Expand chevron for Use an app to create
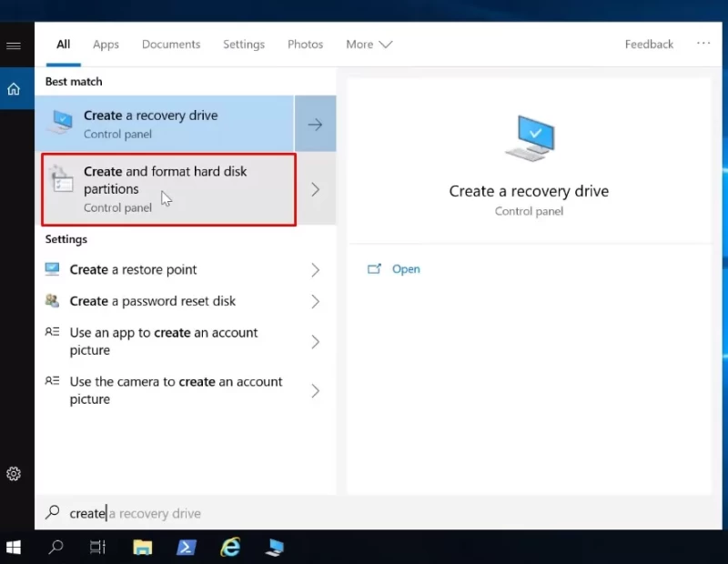Viewport: 728px width, 564px height. point(315,342)
